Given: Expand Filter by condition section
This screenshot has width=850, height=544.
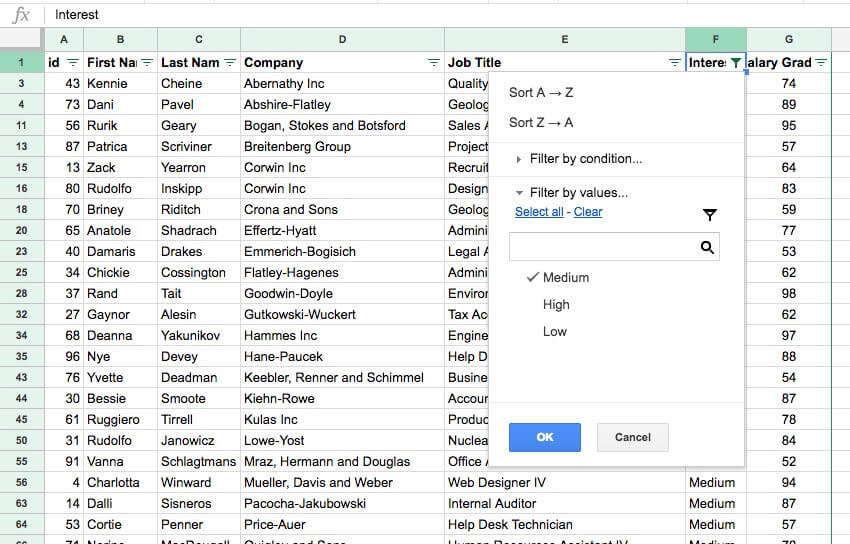Looking at the screenshot, I should pyautogui.click(x=579, y=159).
